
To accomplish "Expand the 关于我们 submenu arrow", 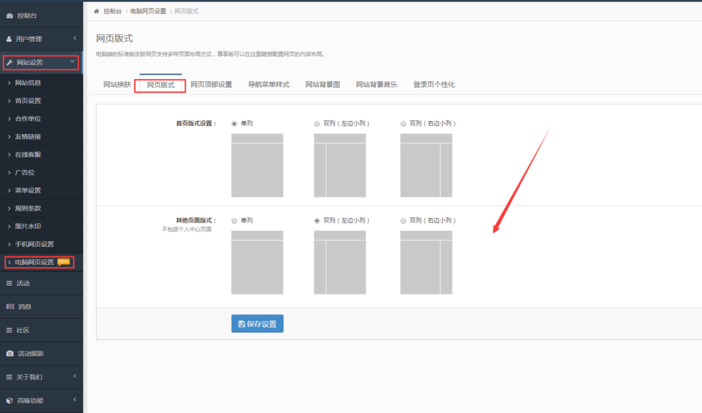I will point(73,376).
